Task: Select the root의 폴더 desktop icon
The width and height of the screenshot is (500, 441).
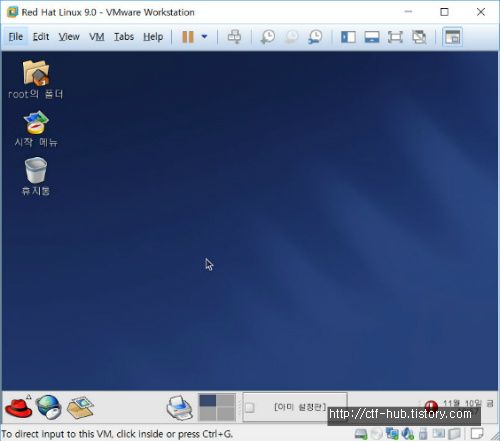Action: [x=36, y=80]
